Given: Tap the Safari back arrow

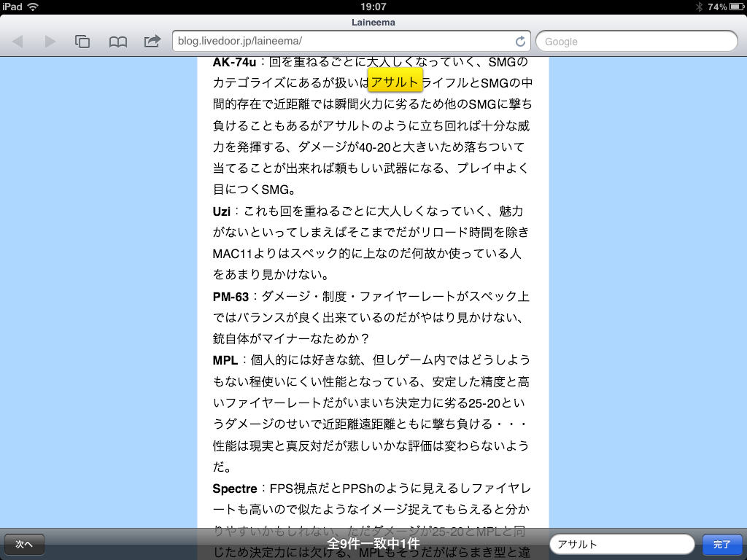Looking at the screenshot, I should [x=18, y=42].
